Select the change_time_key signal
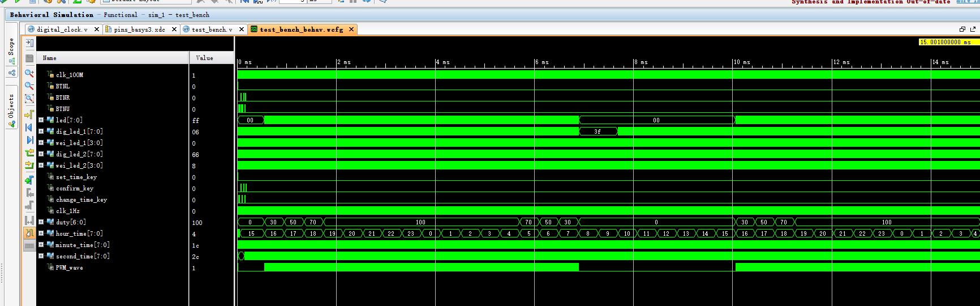Image resolution: width=980 pixels, height=306 pixels. pos(81,199)
